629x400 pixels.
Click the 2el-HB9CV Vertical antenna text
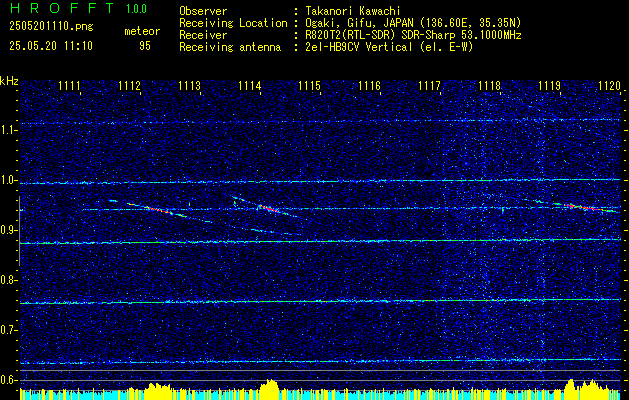389,47
